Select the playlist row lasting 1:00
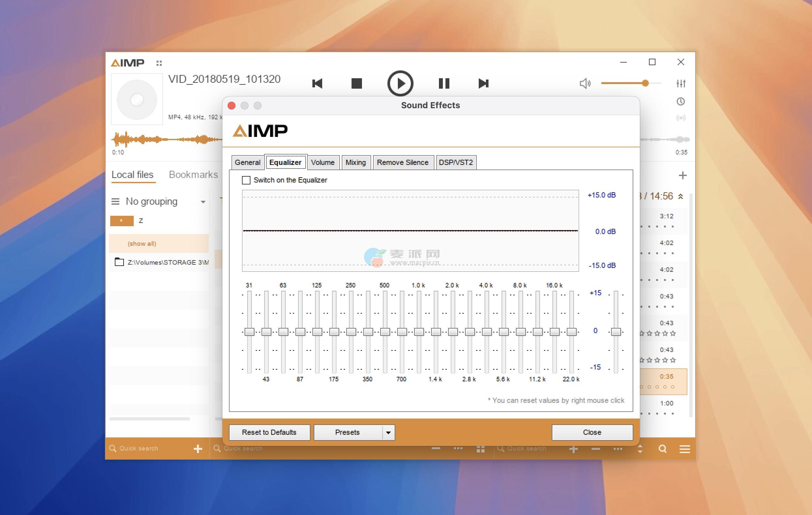The width and height of the screenshot is (812, 515). (663, 408)
